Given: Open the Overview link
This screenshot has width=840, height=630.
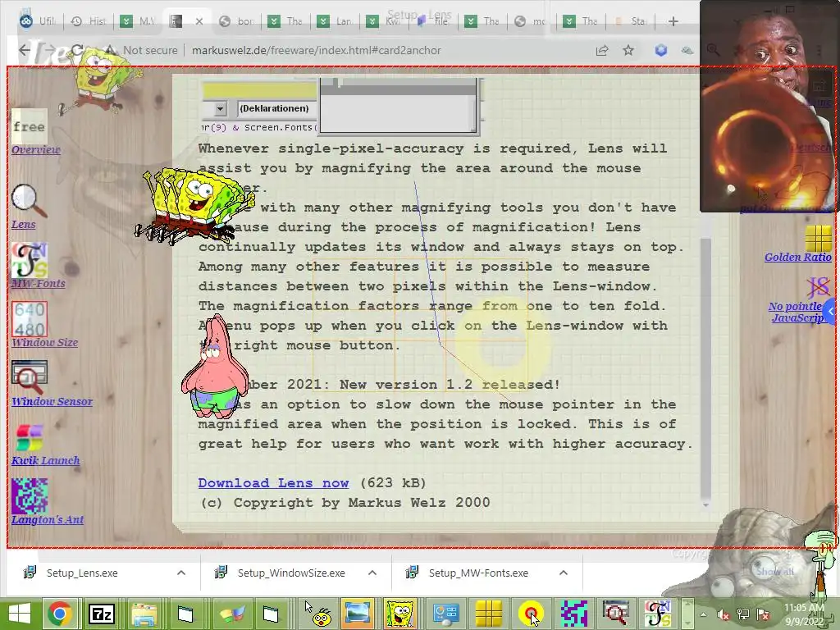Looking at the screenshot, I should click(36, 149).
